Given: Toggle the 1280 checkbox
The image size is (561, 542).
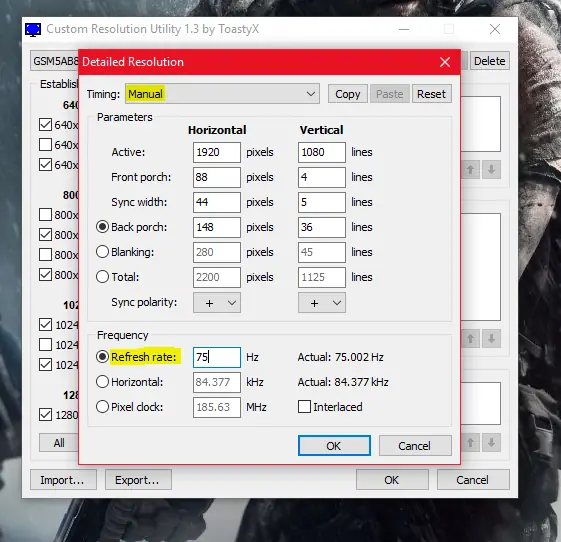Looking at the screenshot, I should [45, 415].
